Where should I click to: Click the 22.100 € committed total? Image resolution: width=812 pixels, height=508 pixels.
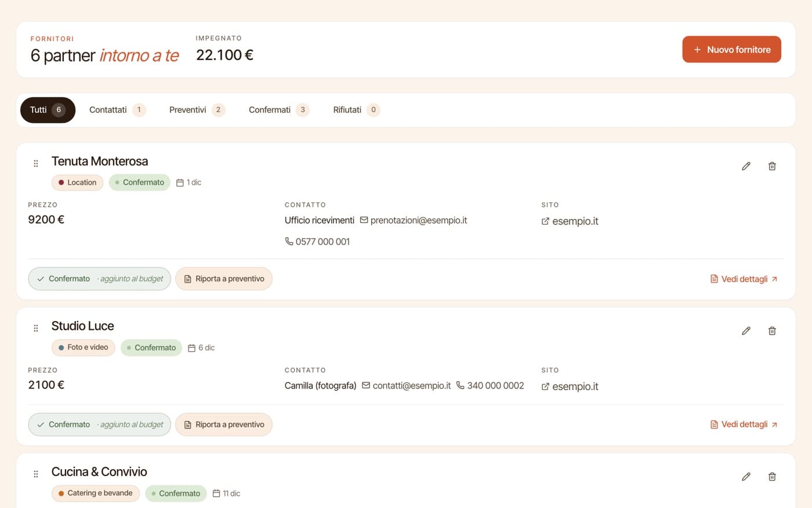224,55
